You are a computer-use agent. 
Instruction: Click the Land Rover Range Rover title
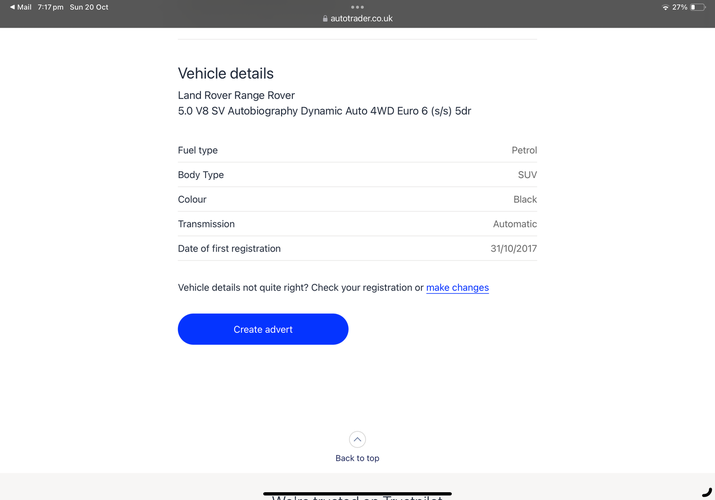pos(236,95)
